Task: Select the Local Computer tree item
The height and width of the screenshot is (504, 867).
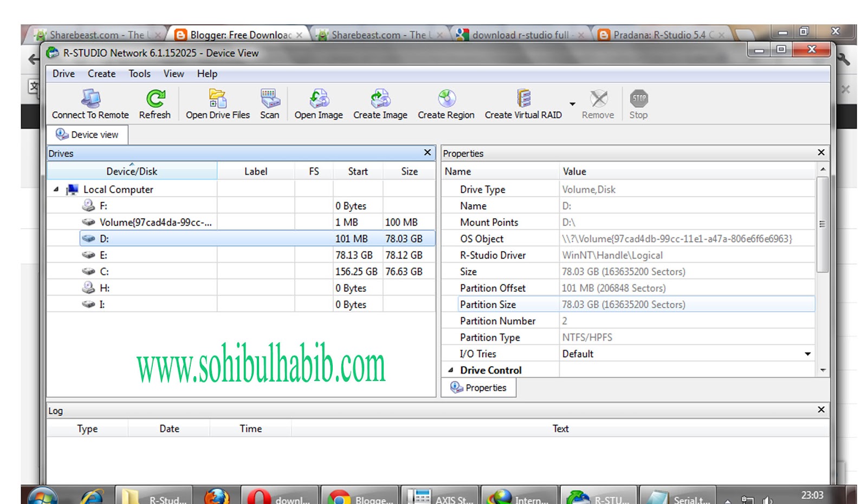Action: coord(118,190)
